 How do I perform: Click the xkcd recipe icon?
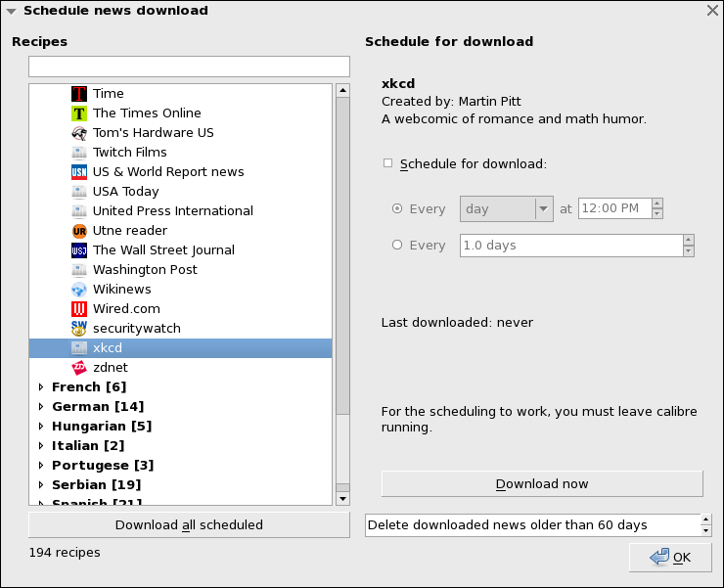coord(79,348)
